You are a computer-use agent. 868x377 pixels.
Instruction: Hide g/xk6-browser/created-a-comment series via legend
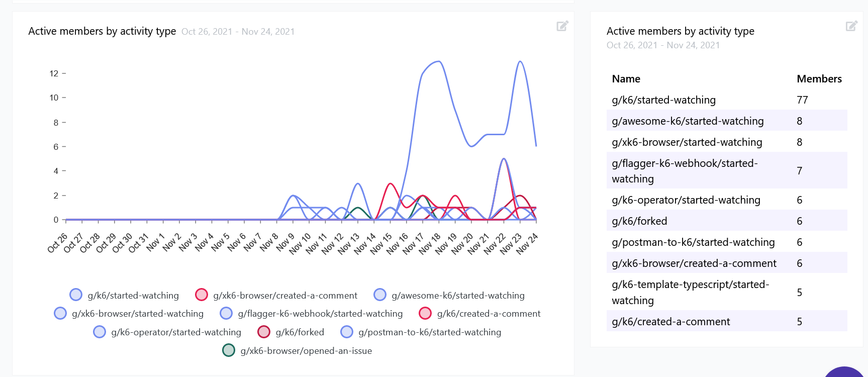(x=202, y=295)
